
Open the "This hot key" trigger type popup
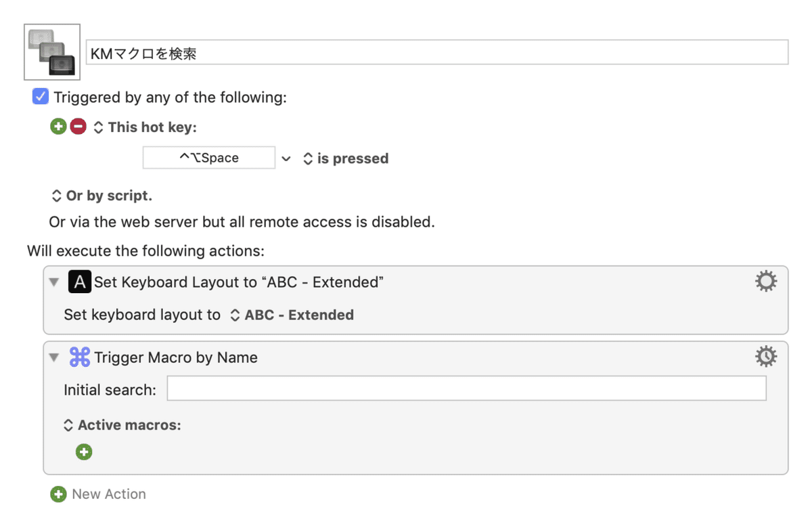145,127
